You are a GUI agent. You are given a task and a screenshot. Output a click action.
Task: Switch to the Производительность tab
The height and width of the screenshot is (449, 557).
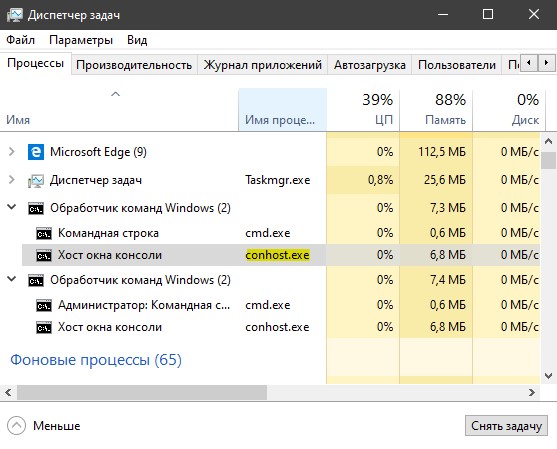134,65
